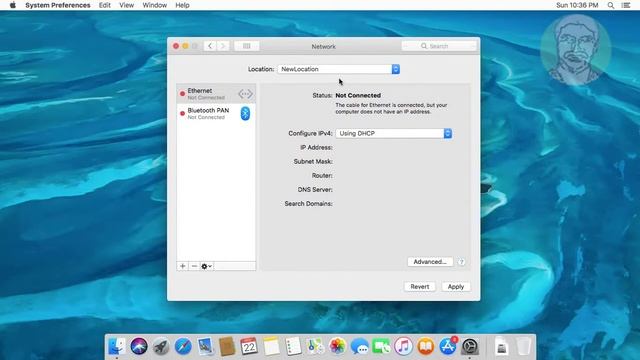This screenshot has height=360, width=640.
Task: Open Launchpad rocket icon in Dock
Action: click(x=161, y=347)
